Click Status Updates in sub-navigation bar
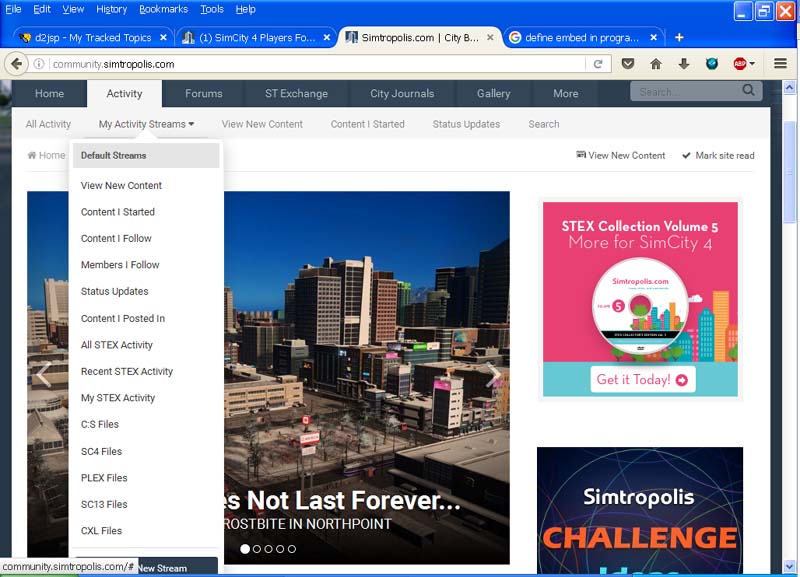The image size is (800, 577). pos(466,124)
